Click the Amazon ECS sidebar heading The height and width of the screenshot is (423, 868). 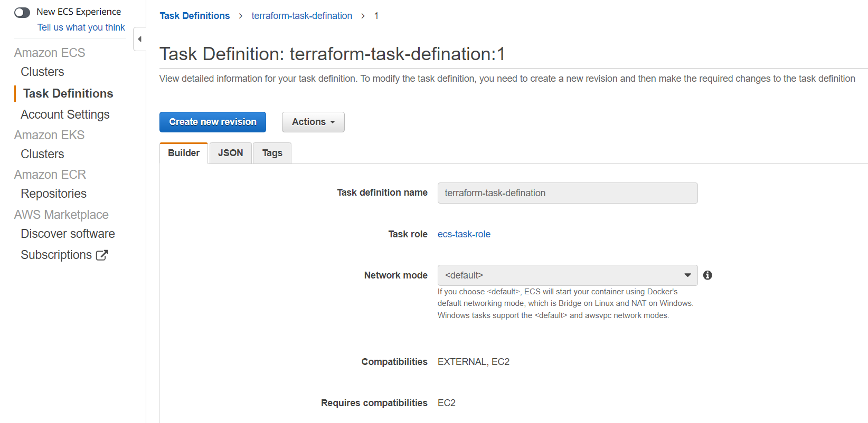(50, 53)
